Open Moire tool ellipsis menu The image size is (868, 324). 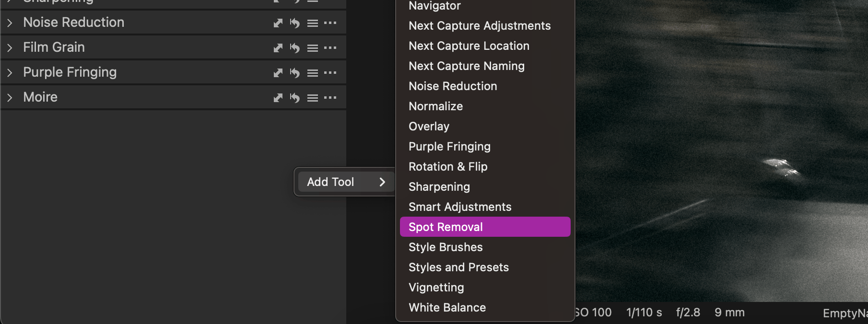tap(330, 97)
